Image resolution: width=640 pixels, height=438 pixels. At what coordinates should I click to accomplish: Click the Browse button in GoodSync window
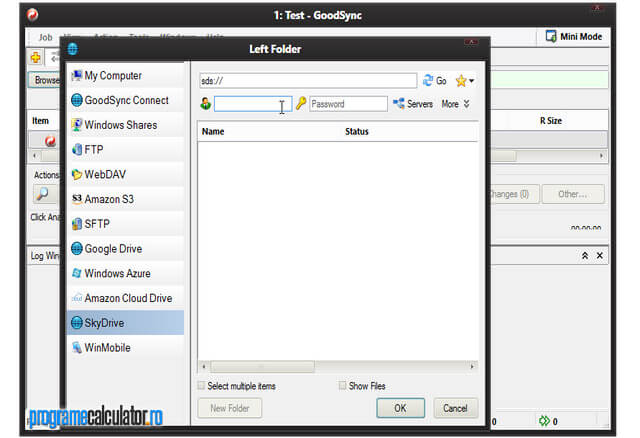(45, 80)
